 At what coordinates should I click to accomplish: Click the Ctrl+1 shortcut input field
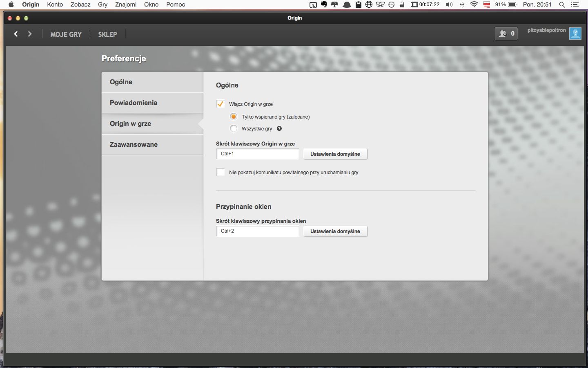(258, 154)
